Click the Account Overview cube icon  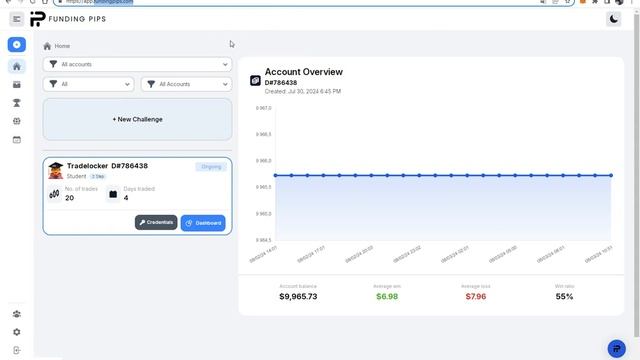click(255, 80)
